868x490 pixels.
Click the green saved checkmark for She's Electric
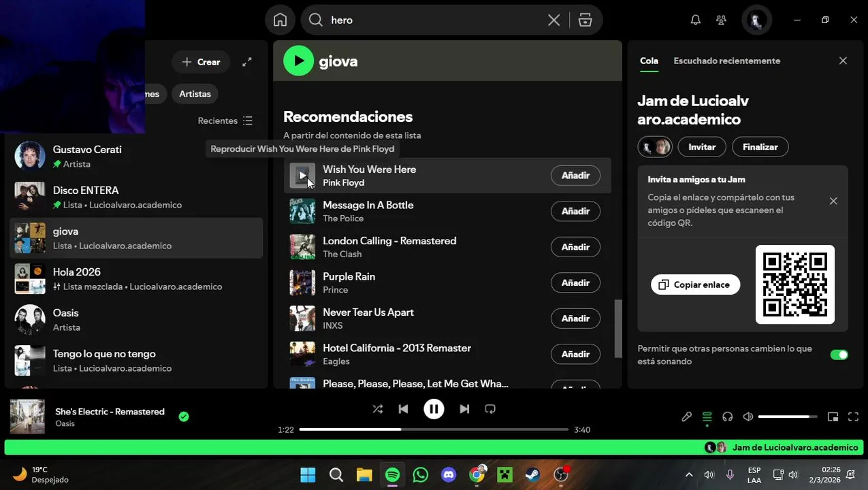(x=184, y=416)
